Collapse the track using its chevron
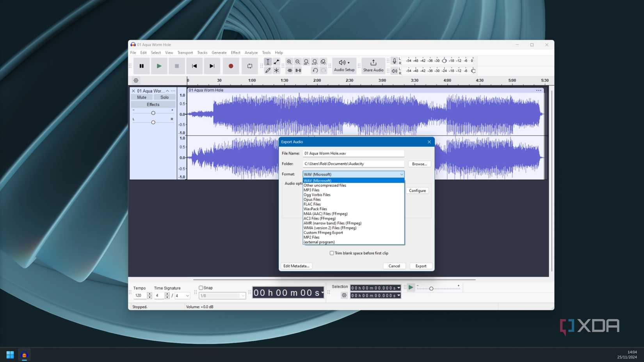 (x=167, y=90)
